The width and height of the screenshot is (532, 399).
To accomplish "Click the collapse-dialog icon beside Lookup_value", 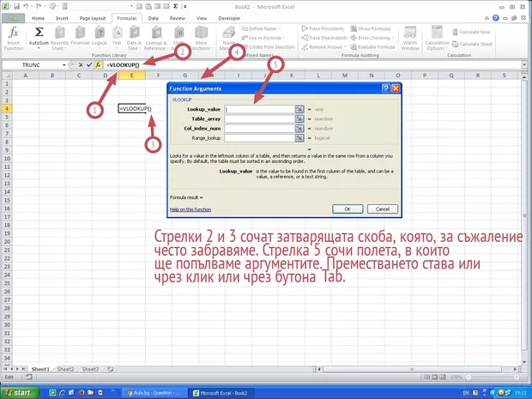I will click(299, 110).
